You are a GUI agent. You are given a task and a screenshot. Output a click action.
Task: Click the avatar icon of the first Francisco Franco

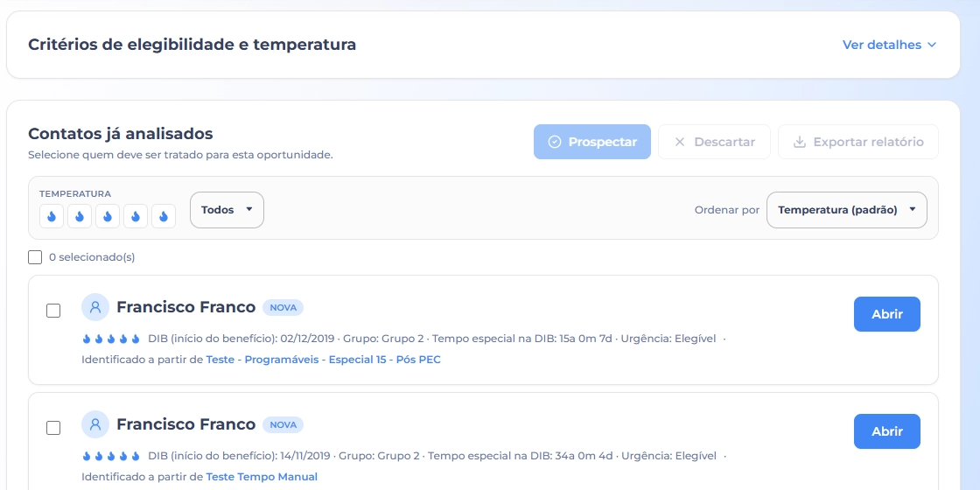pyautogui.click(x=95, y=307)
